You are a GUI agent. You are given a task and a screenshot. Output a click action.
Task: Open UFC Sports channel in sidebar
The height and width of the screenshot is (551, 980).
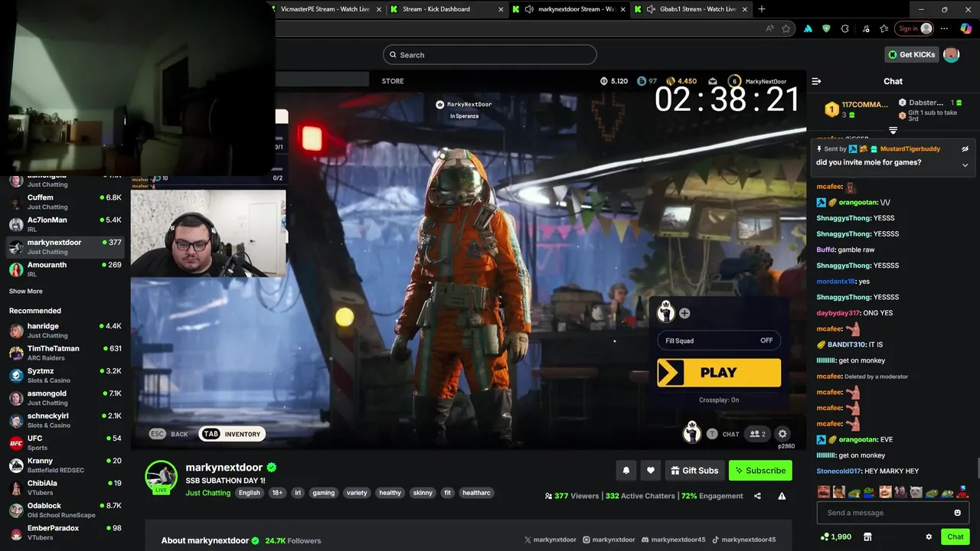[x=65, y=442]
